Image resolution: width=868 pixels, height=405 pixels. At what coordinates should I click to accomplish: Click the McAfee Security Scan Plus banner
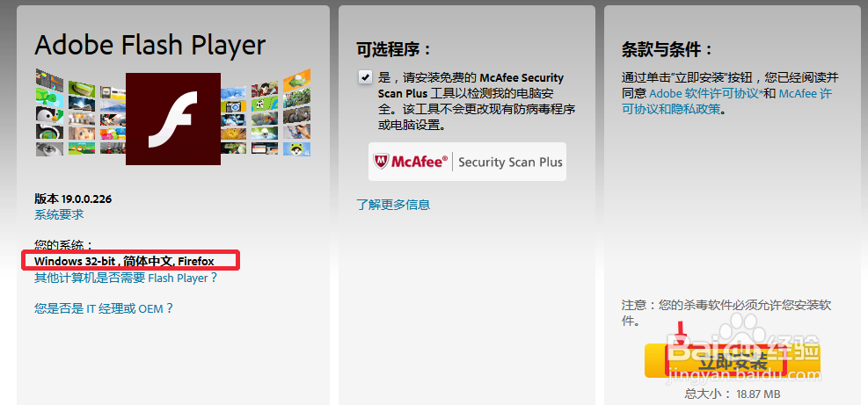(467, 162)
